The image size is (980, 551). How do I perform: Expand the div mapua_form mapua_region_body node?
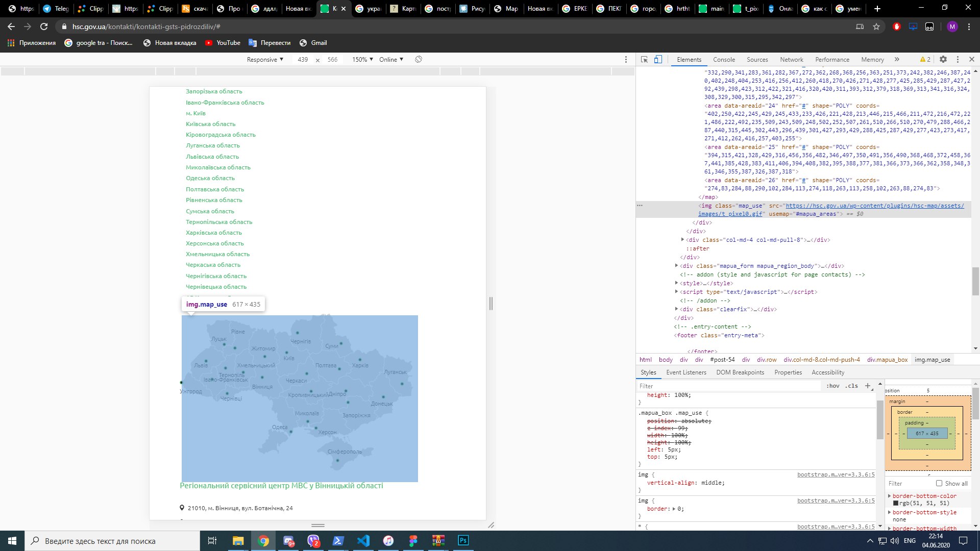click(676, 266)
